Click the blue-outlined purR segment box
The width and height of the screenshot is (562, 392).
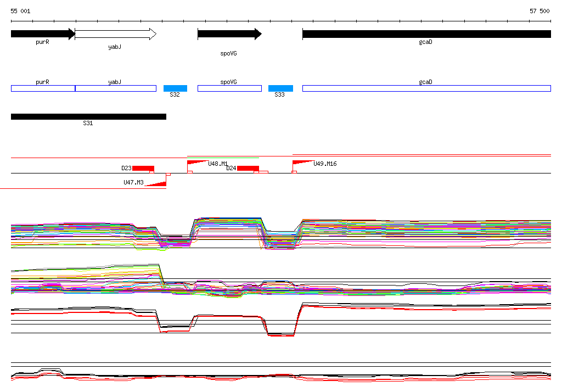[43, 88]
